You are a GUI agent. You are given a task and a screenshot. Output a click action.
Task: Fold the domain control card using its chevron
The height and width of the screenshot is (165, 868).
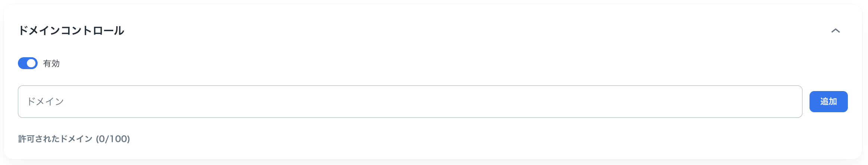[835, 31]
